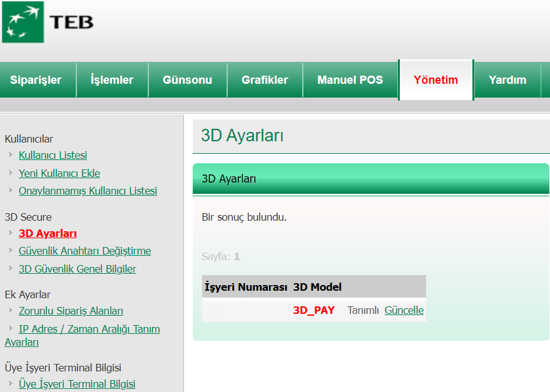Open 3D Güvenlik Genel Bilgiler

coord(78,269)
